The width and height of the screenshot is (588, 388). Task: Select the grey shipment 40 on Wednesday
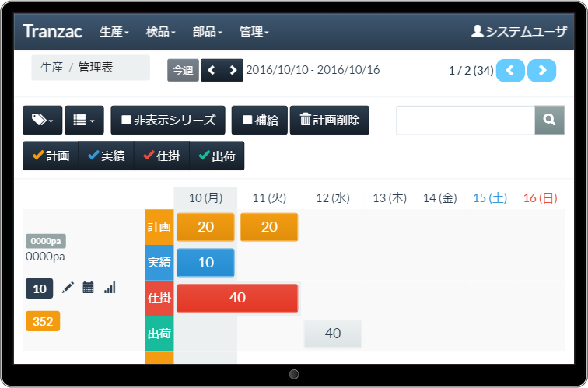click(x=333, y=334)
